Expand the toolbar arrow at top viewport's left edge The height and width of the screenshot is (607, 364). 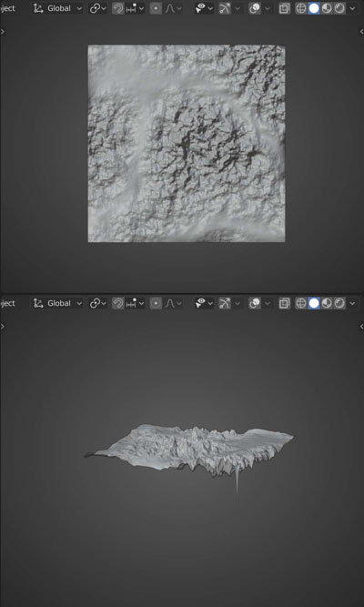click(x=3, y=32)
